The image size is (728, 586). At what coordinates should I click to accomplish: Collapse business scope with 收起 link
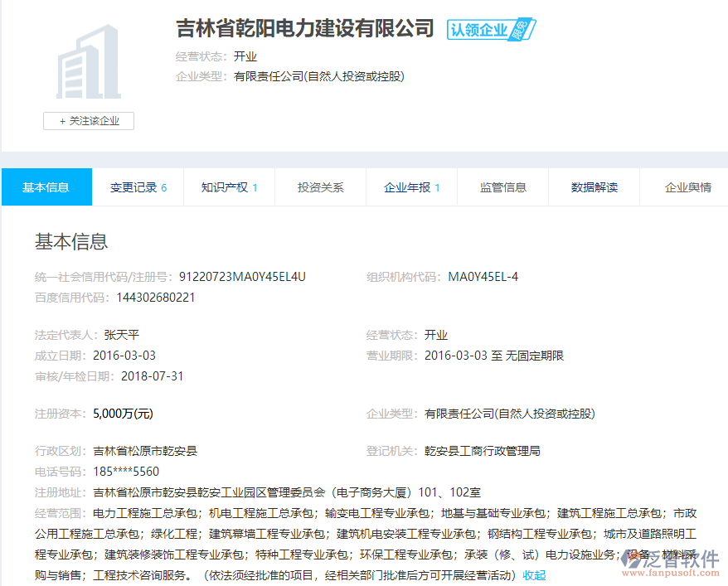(x=534, y=575)
